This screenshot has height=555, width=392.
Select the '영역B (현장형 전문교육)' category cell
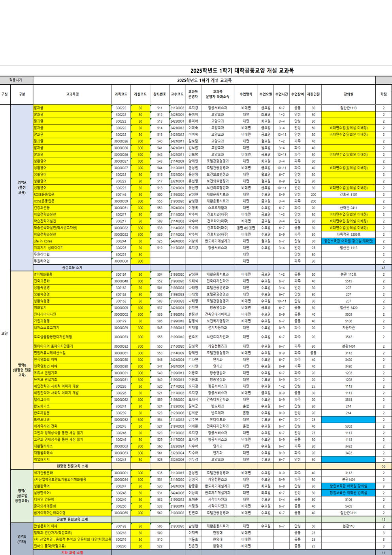point(22,370)
